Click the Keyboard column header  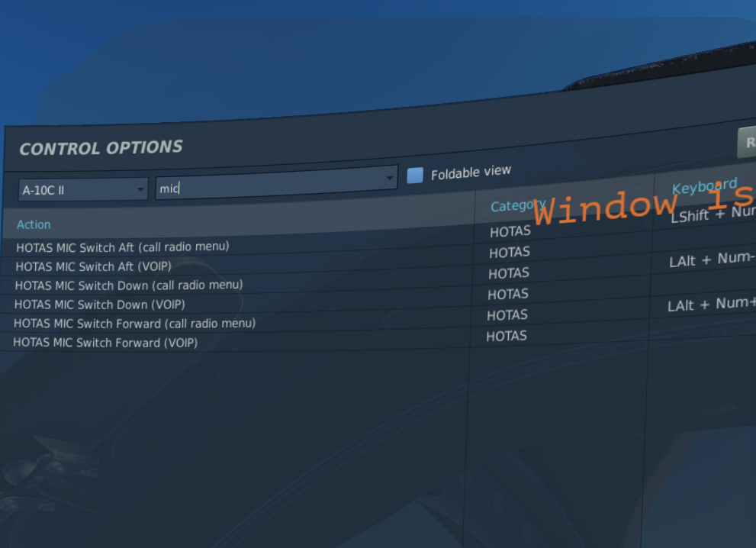704,185
